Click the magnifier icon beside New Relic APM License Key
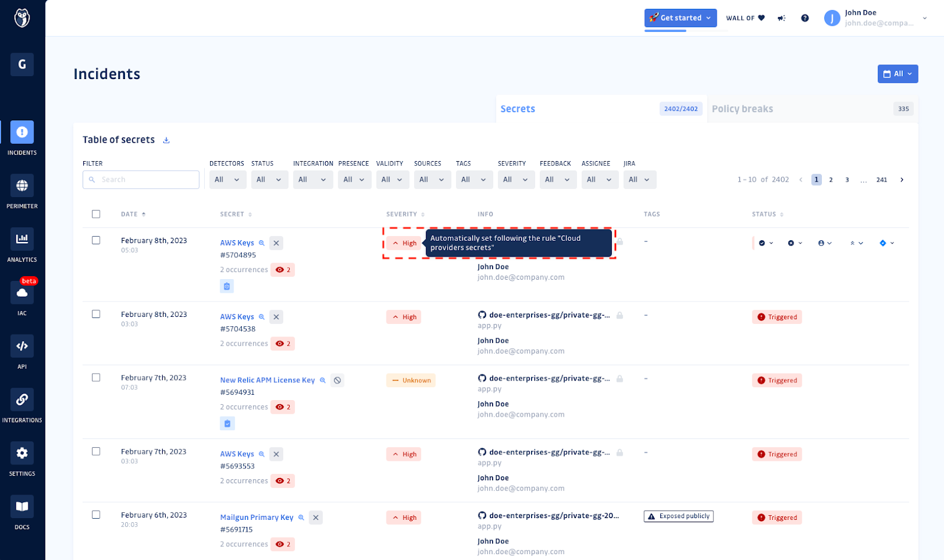The image size is (944, 560). 323,381
